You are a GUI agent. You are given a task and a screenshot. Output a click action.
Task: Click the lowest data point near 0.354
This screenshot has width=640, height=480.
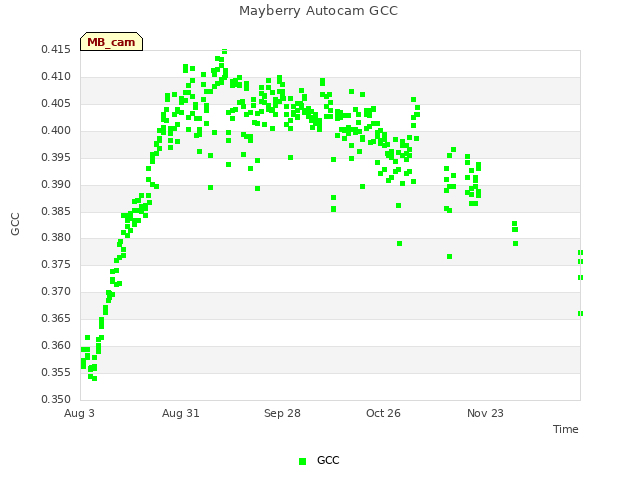click(94, 378)
